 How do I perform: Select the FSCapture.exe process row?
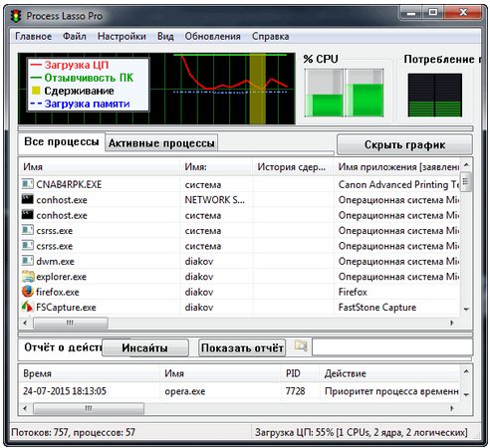coord(239,308)
